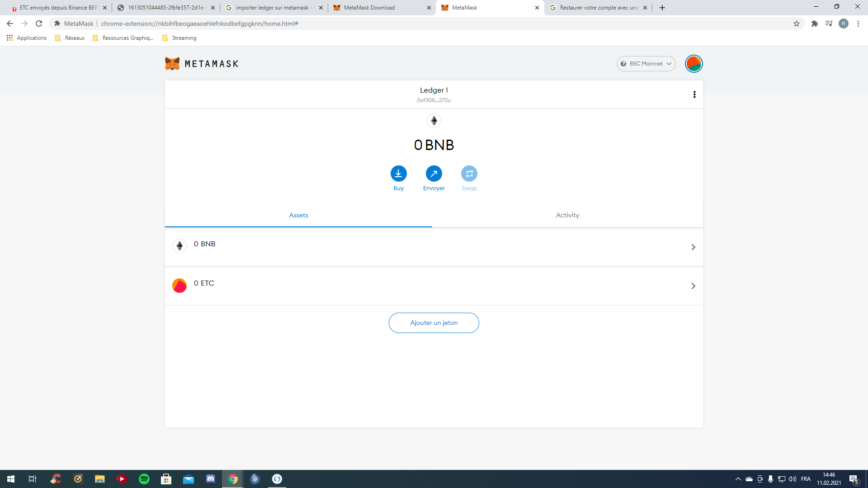Switch to the Activity tab
This screenshot has height=488, width=868.
pyautogui.click(x=567, y=215)
